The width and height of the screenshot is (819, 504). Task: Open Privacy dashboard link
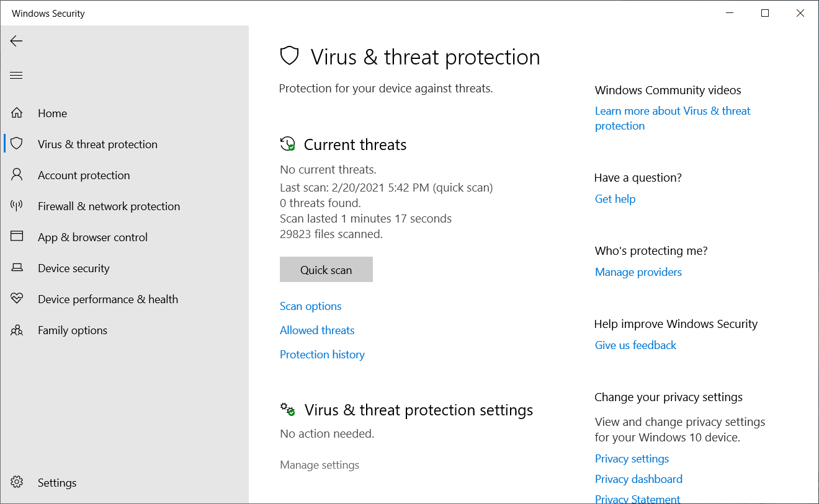tap(638, 479)
